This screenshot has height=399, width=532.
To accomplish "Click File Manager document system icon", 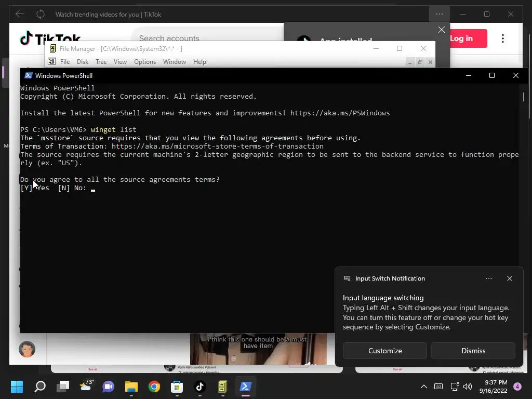I will [x=52, y=61].
